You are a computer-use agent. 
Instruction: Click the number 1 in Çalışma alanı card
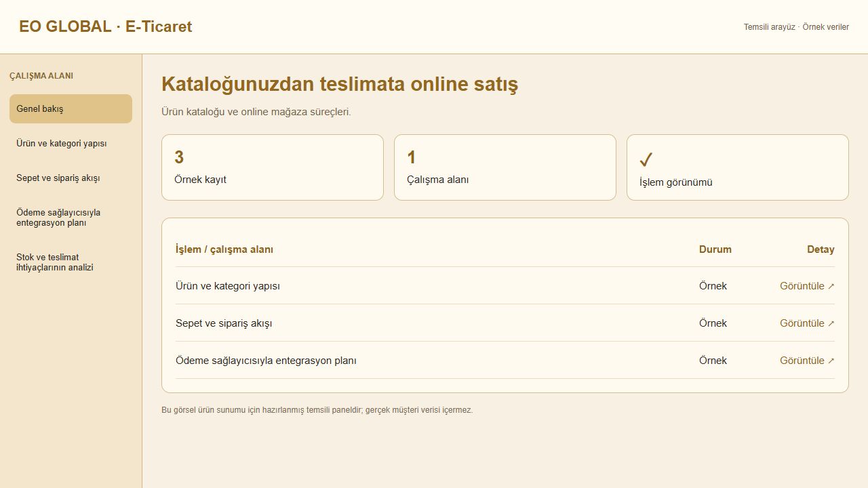[411, 157]
